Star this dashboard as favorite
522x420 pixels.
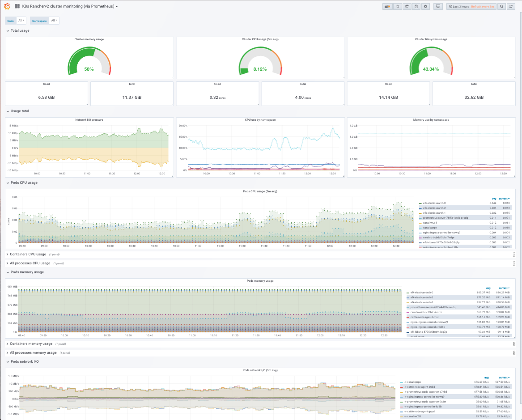tap(398, 6)
